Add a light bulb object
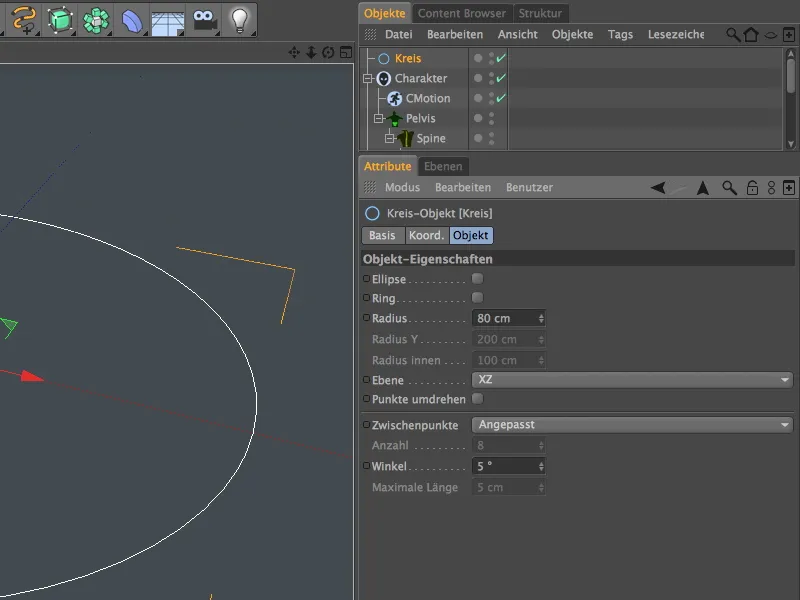 point(239,20)
